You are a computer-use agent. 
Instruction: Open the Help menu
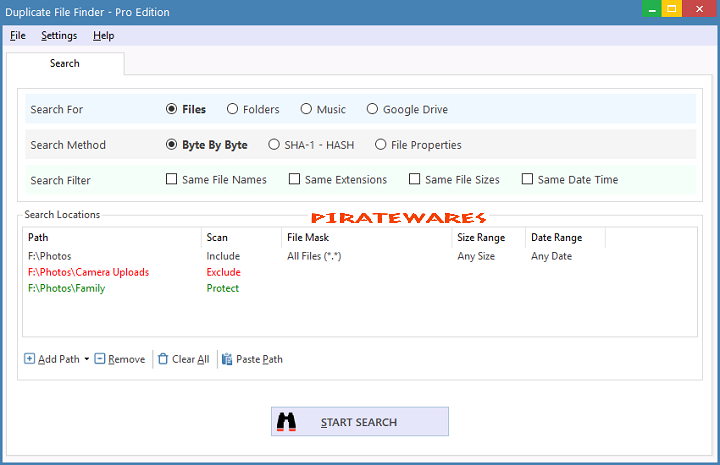(x=103, y=35)
